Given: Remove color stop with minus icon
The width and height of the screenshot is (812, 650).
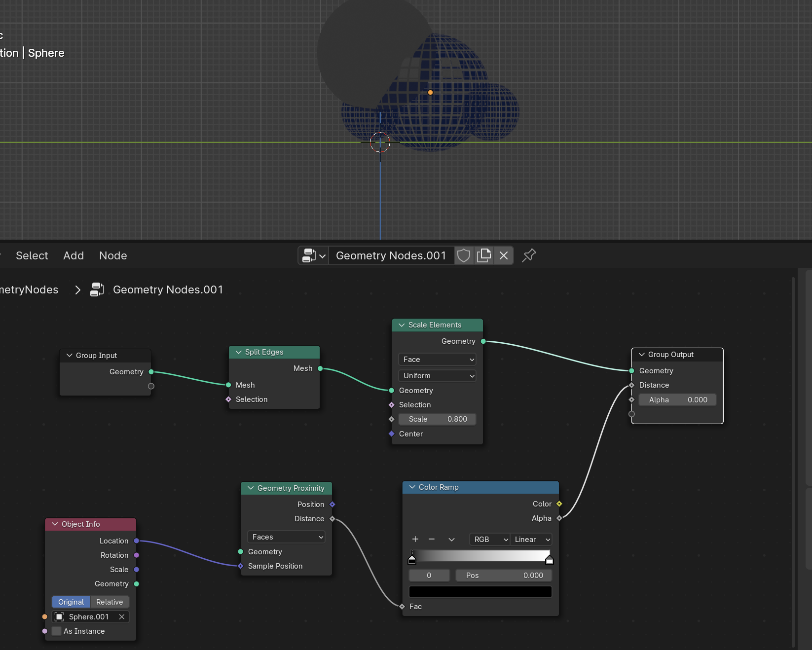Looking at the screenshot, I should pyautogui.click(x=432, y=540).
